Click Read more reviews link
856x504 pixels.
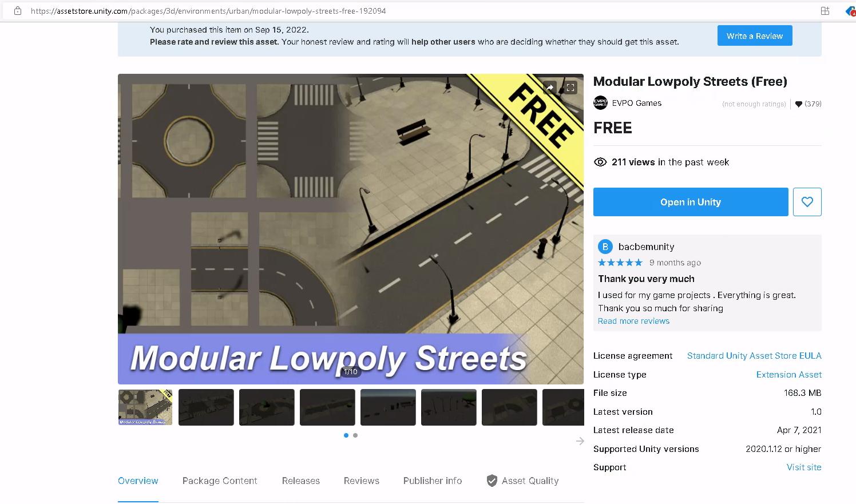[633, 321]
